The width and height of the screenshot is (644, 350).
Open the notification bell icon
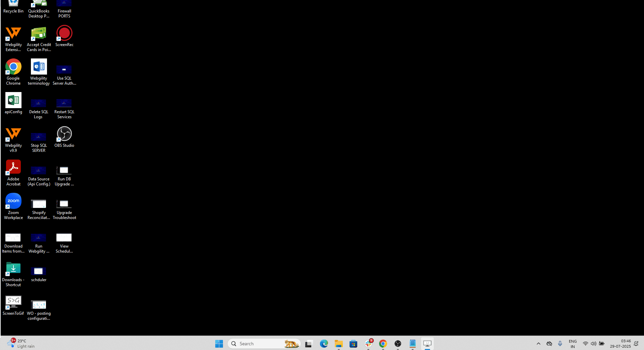point(636,344)
